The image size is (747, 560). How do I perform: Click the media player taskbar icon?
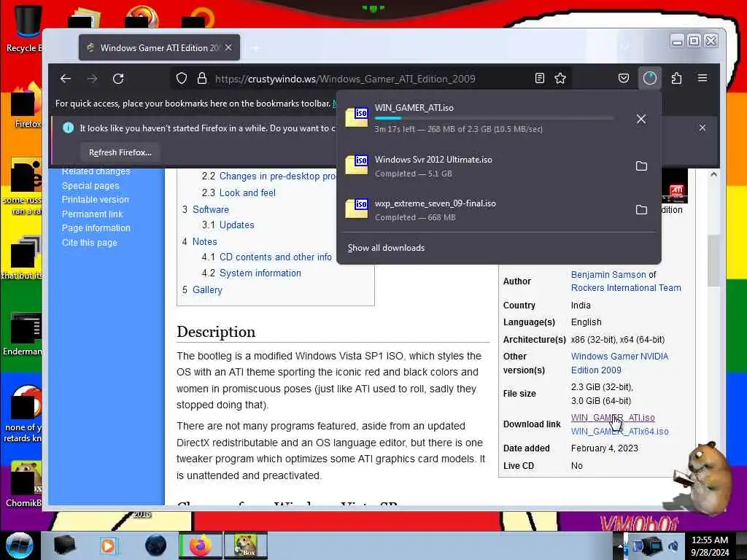[x=108, y=545]
